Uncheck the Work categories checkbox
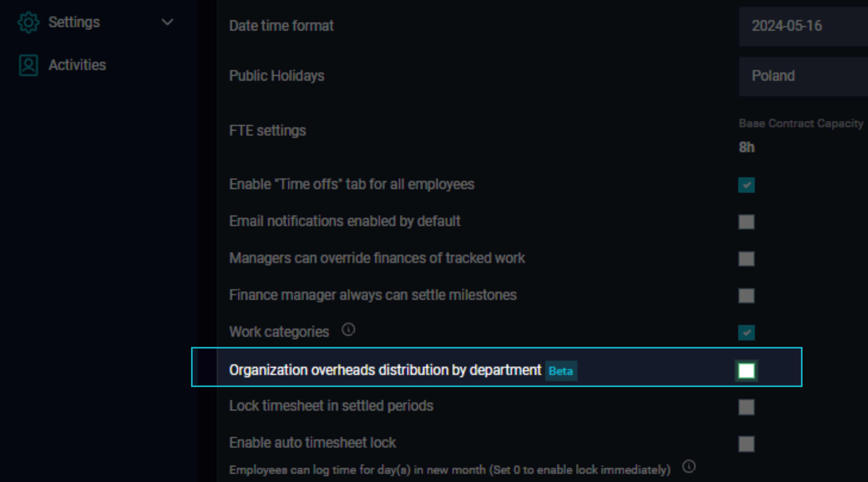 [746, 333]
